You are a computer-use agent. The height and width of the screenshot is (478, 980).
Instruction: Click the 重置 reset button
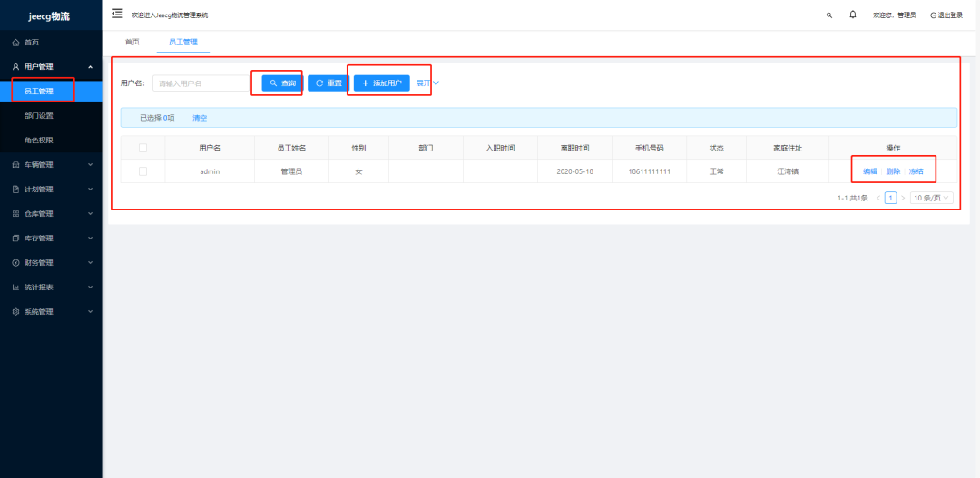click(x=328, y=83)
